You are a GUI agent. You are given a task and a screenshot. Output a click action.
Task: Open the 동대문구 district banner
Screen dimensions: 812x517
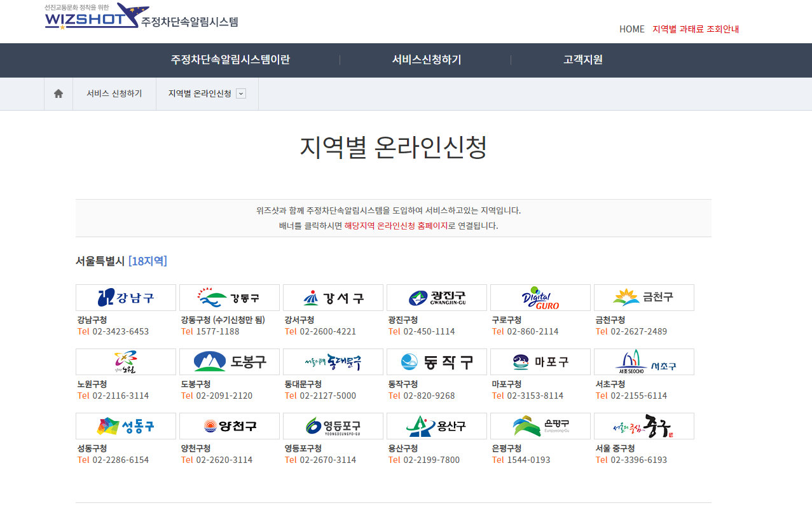[333, 362]
